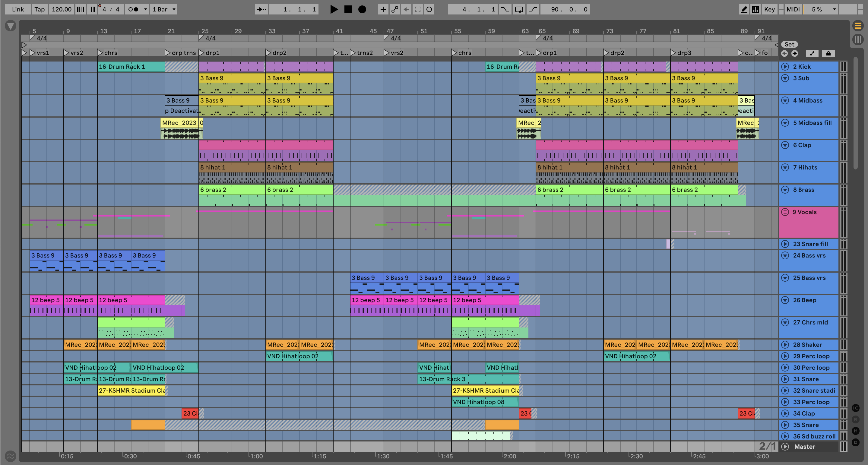Viewport: 868px width, 465px height.
Task: Select the 120.00 tempo field
Action: [62, 9]
